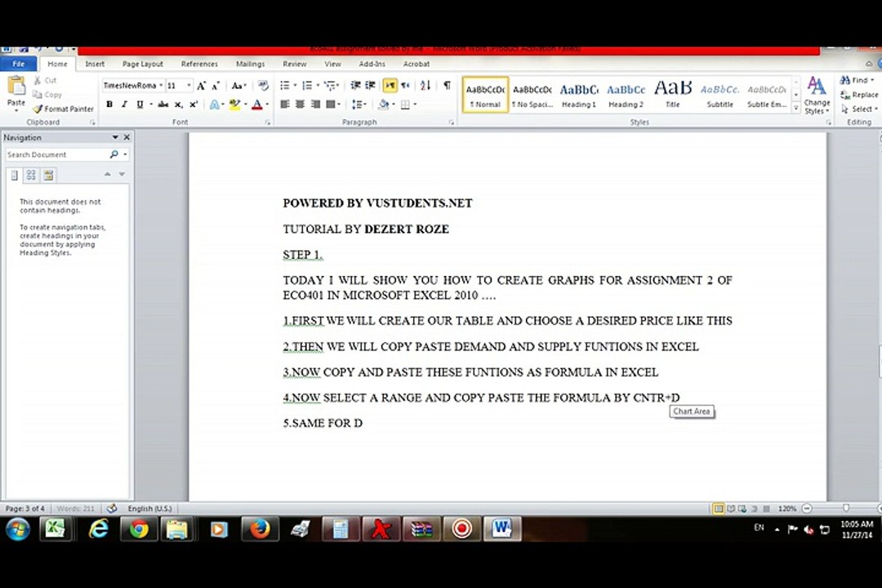Switch to the Insert tab
Viewport: 882px width, 588px height.
tap(95, 65)
